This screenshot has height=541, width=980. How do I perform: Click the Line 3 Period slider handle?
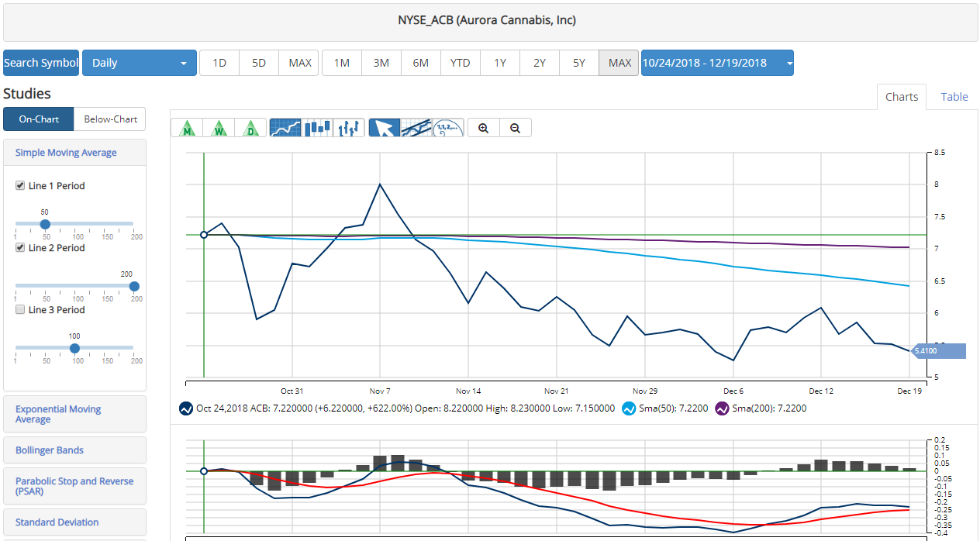pos(74,348)
